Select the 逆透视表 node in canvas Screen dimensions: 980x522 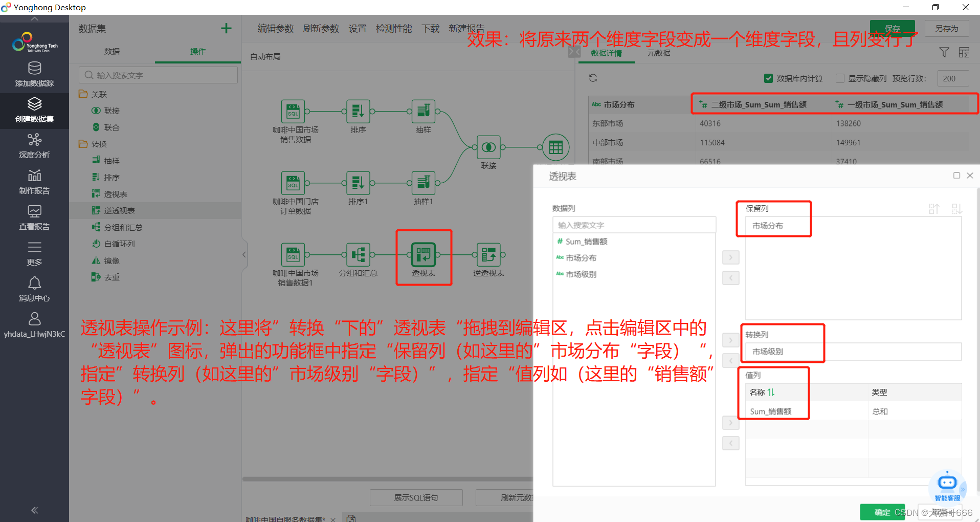coord(488,254)
